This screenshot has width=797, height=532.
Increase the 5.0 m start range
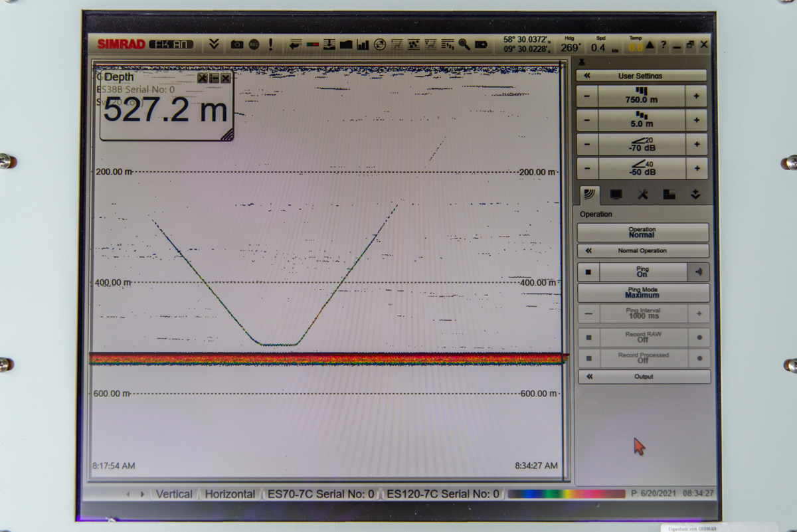coord(696,120)
